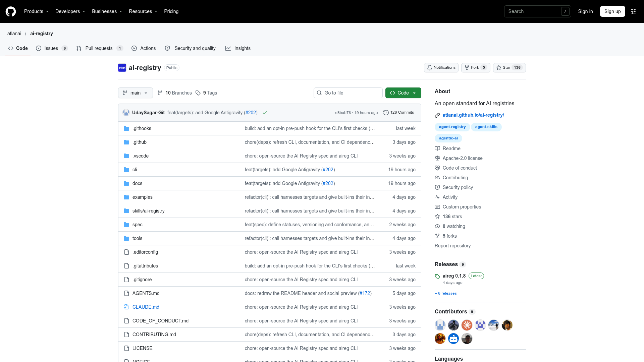Expand the Businesses menu
Image resolution: width=644 pixels, height=362 pixels.
tap(107, 11)
